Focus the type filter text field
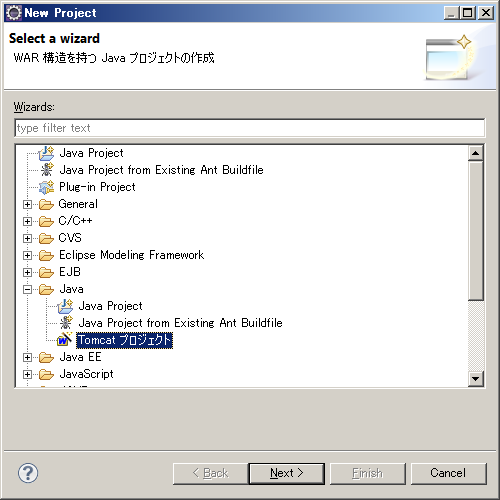 coord(250,128)
